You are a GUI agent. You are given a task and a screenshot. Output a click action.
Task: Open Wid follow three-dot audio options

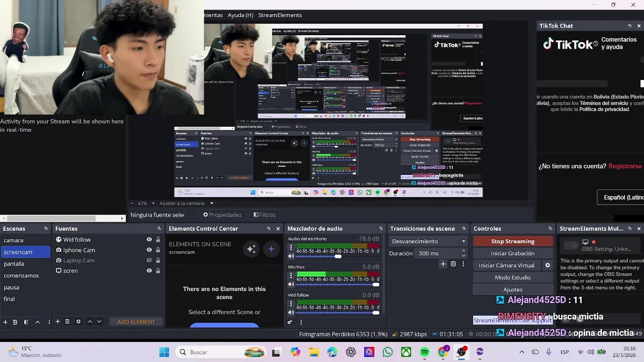tap(290, 304)
